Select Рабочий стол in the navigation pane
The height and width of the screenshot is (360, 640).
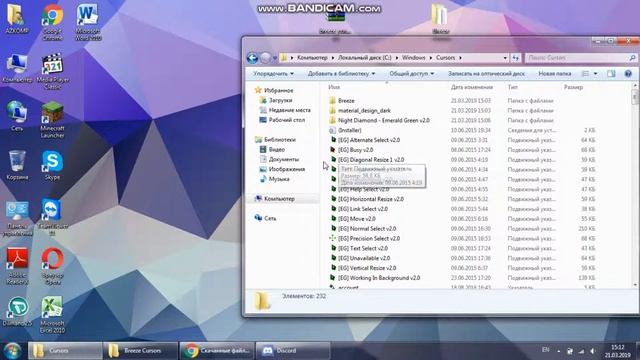pos(287,120)
